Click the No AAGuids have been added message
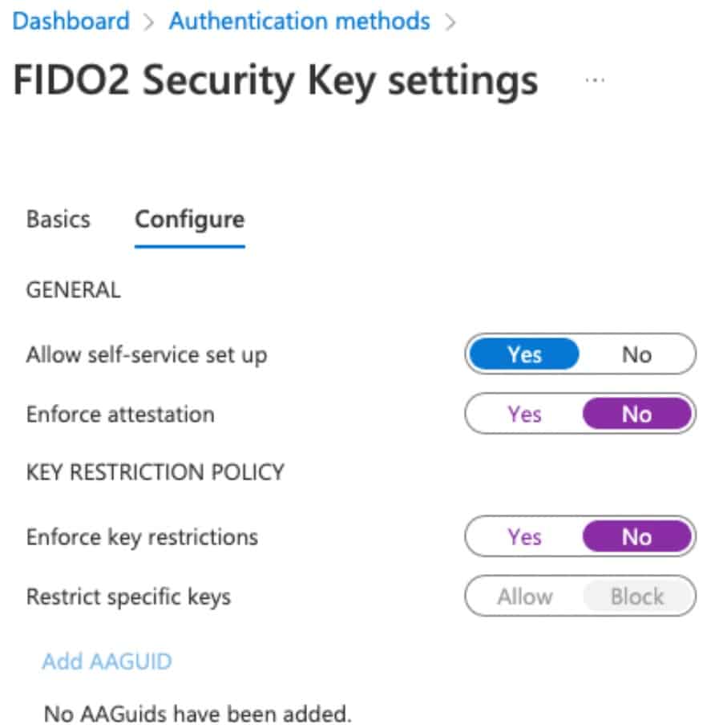Viewport: 719px width, 728px height. coord(197,713)
